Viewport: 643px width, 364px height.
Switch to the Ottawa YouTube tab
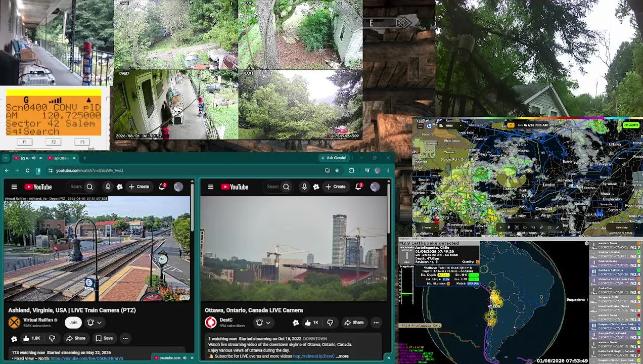[x=61, y=158]
